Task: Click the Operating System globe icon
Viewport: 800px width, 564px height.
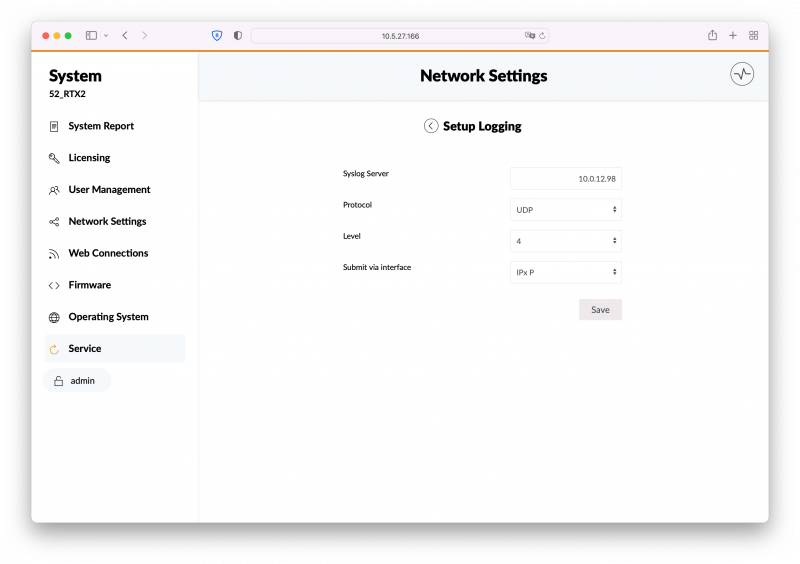Action: pyautogui.click(x=54, y=317)
